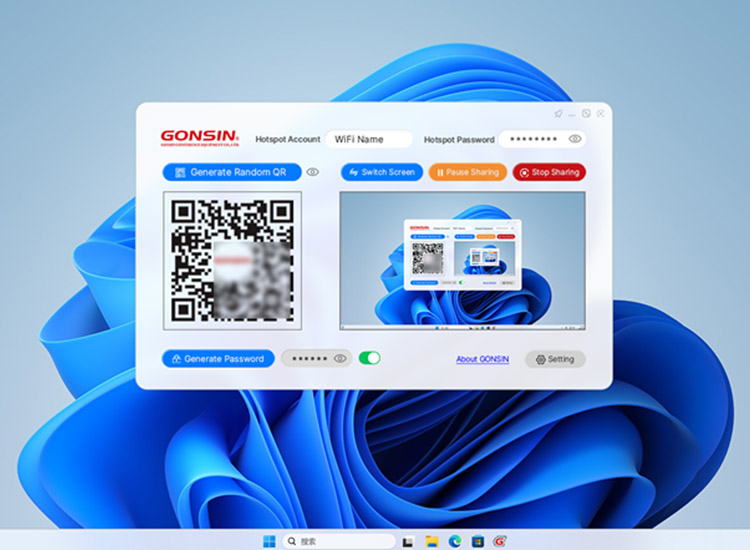Pause the screen sharing
The width and height of the screenshot is (750, 550).
[x=467, y=172]
